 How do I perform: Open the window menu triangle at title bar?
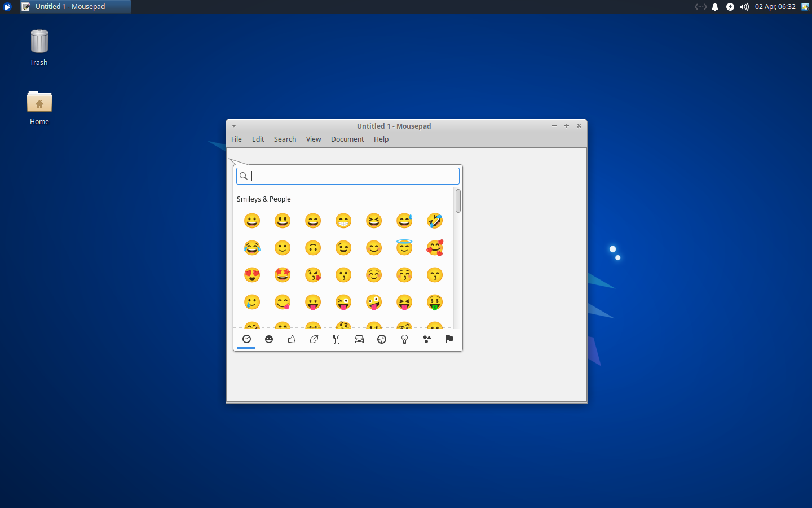233,125
